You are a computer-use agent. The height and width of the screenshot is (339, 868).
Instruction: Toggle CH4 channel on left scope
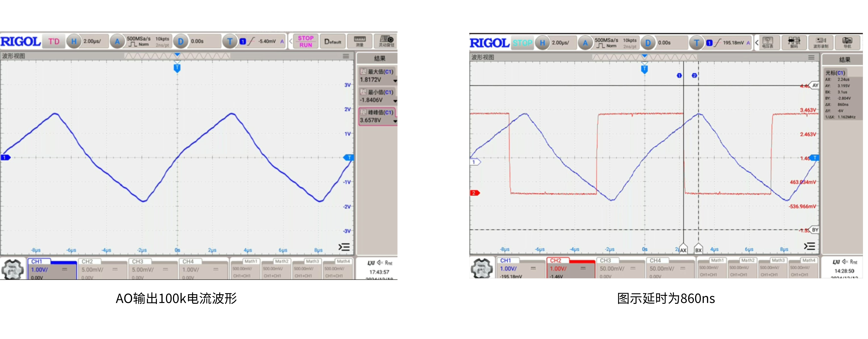click(x=203, y=269)
